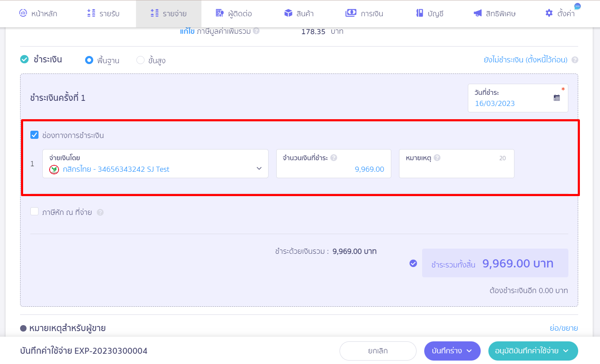Click the Kasikorn bank logo icon
The height and width of the screenshot is (364, 600).
54,170
